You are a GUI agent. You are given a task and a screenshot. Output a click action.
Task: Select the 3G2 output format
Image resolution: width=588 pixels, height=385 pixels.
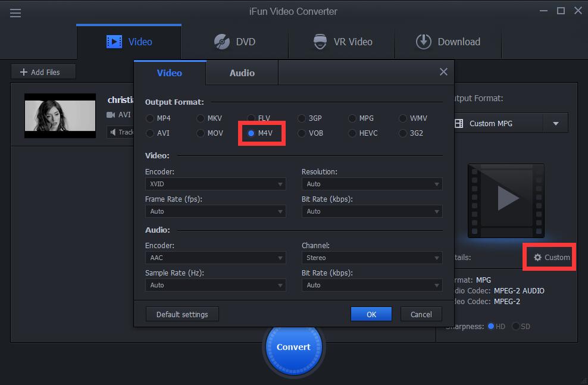pyautogui.click(x=411, y=133)
